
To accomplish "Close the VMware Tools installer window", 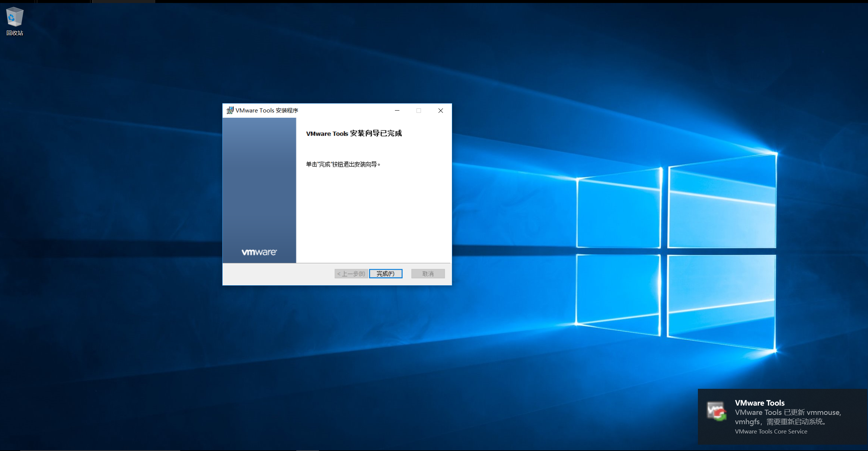I will [441, 111].
